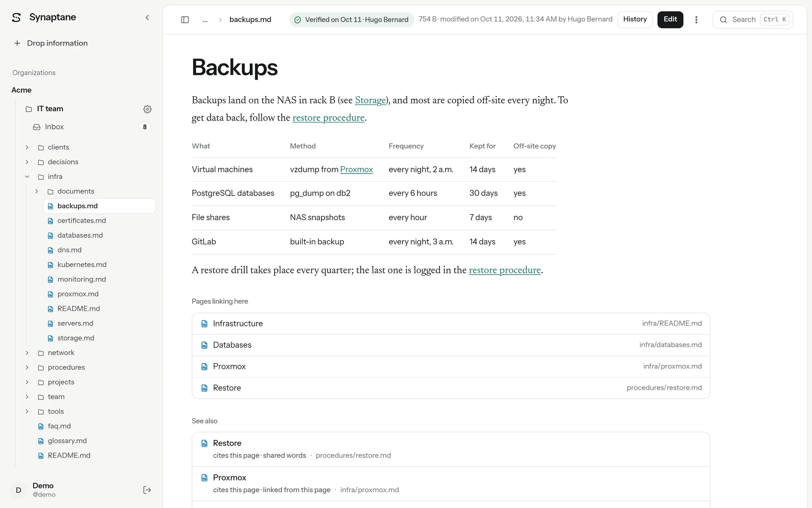This screenshot has height=508, width=812.
Task: Open the three-dot more options menu
Action: point(696,20)
